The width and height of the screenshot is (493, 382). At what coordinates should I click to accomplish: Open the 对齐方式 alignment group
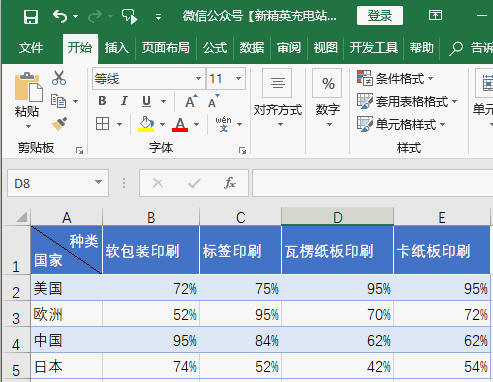[x=278, y=98]
